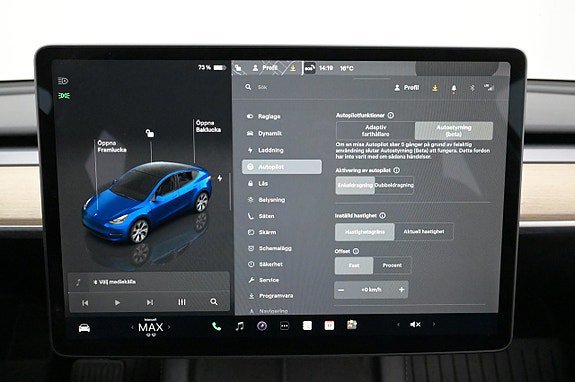
Task: Show info for Inställd hastighet
Action: [x=382, y=216]
